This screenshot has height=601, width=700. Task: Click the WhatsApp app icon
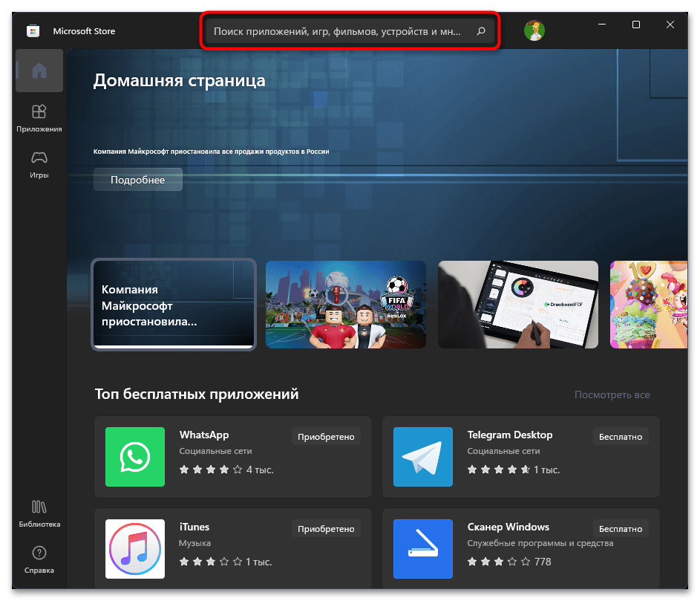tap(135, 457)
